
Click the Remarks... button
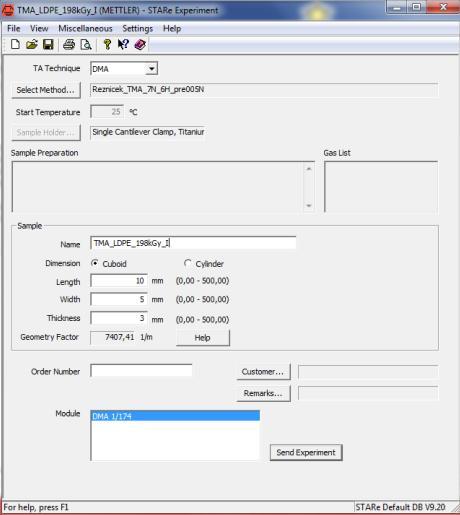click(263, 393)
